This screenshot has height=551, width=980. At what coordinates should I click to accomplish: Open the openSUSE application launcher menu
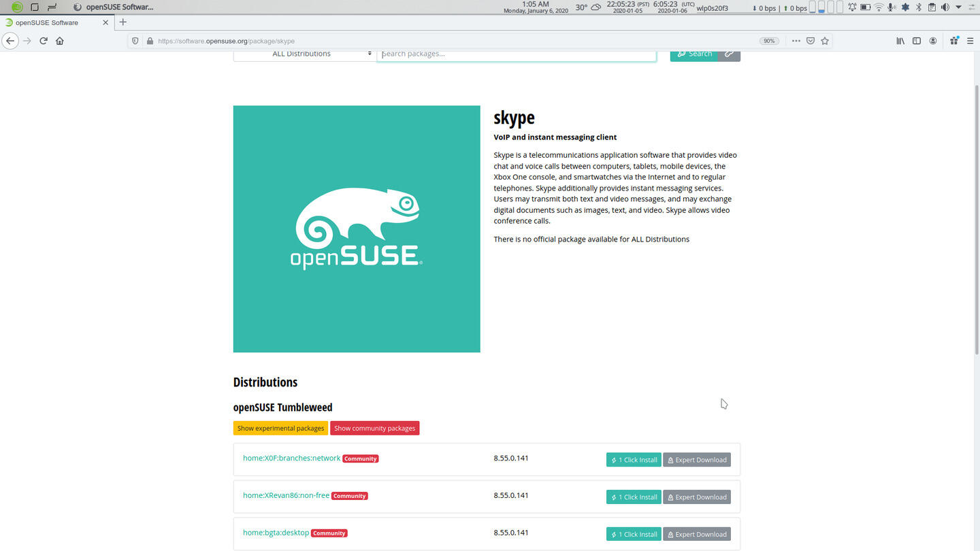[18, 7]
